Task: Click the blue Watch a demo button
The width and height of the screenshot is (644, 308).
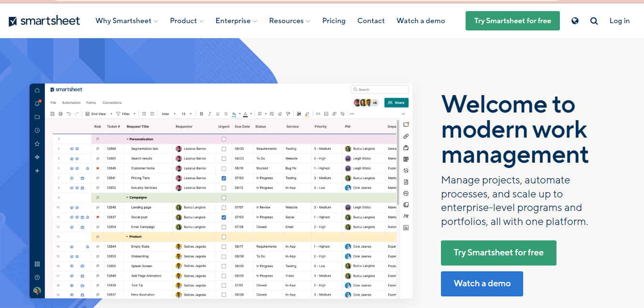Action: pos(482,284)
